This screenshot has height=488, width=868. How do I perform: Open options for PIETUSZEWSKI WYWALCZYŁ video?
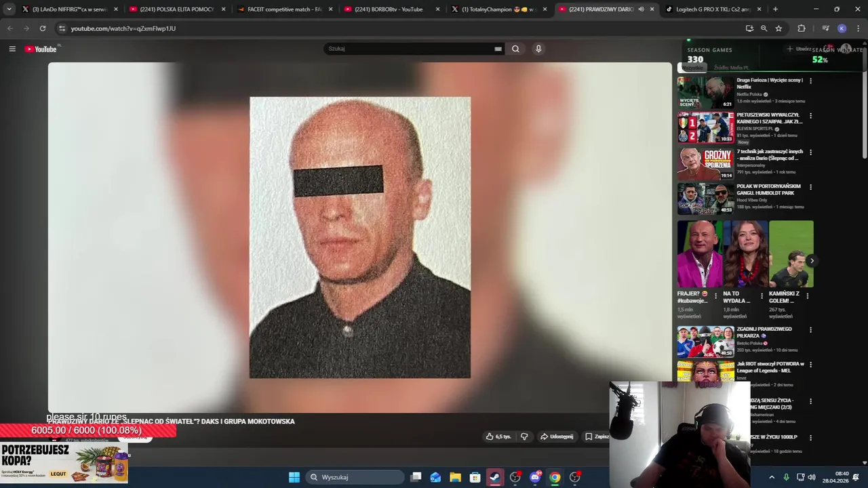tap(810, 116)
